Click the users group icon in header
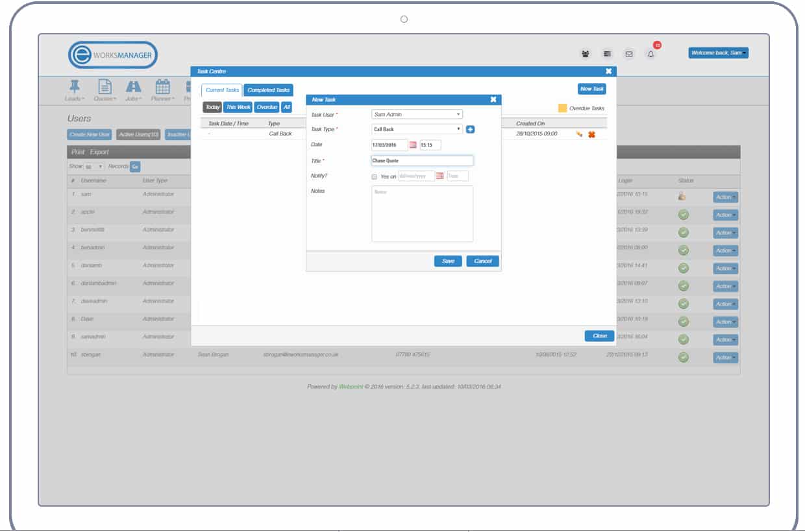Viewport: 805px width, 532px height. pyautogui.click(x=586, y=54)
